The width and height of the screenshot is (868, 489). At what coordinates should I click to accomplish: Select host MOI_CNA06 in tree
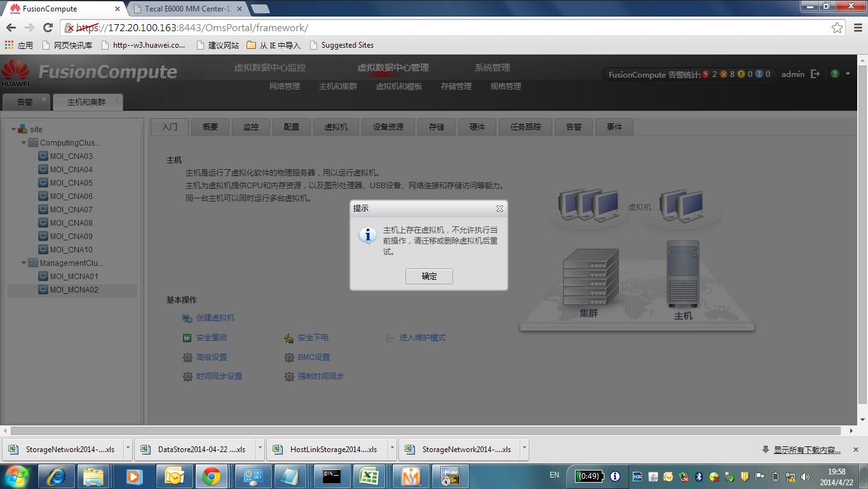(71, 196)
